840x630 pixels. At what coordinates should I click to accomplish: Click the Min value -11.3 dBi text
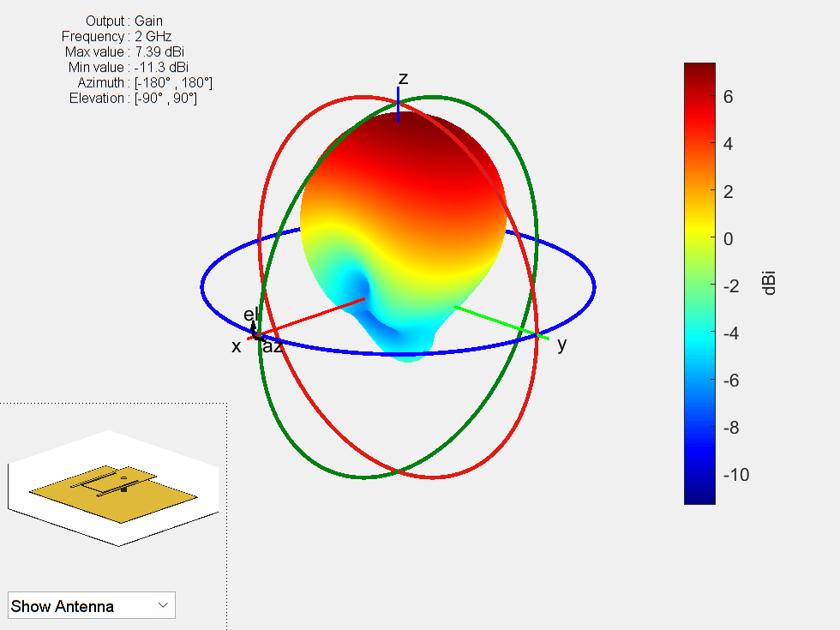tap(129, 68)
